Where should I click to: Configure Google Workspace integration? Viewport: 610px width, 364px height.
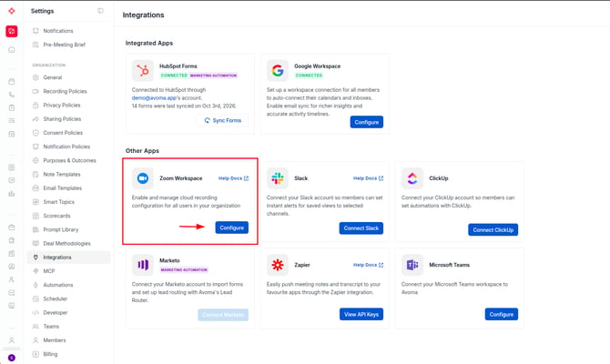pos(367,122)
